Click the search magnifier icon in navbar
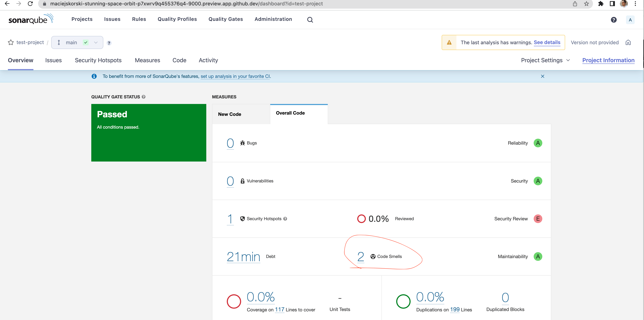644x320 pixels. [310, 20]
